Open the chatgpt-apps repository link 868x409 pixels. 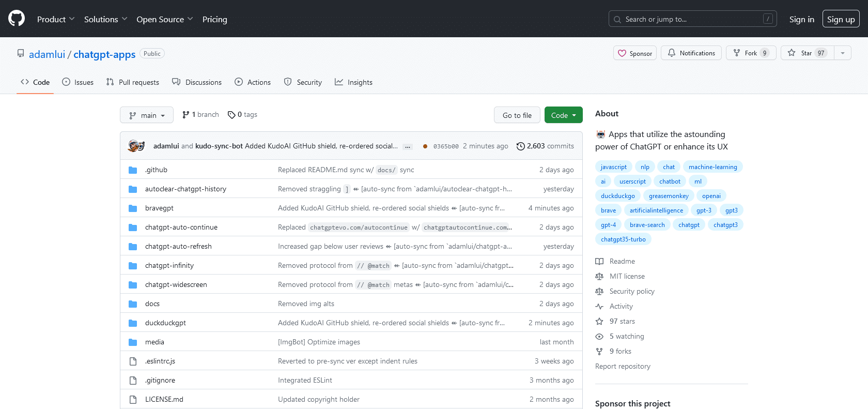pyautogui.click(x=104, y=54)
